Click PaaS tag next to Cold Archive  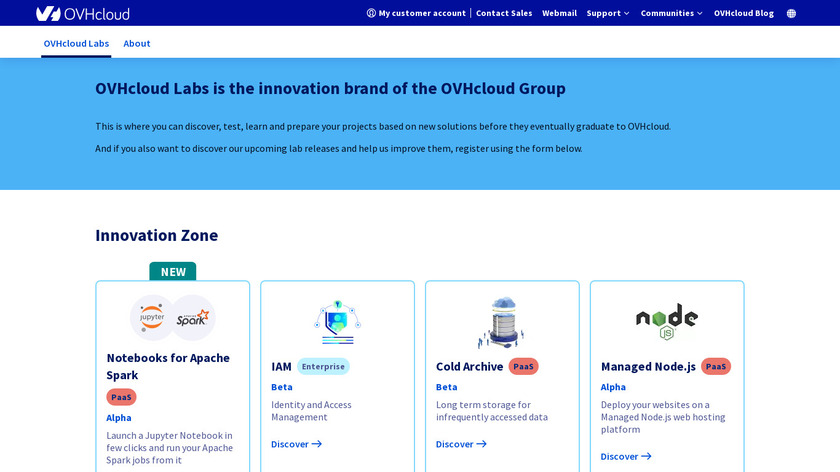(x=523, y=366)
